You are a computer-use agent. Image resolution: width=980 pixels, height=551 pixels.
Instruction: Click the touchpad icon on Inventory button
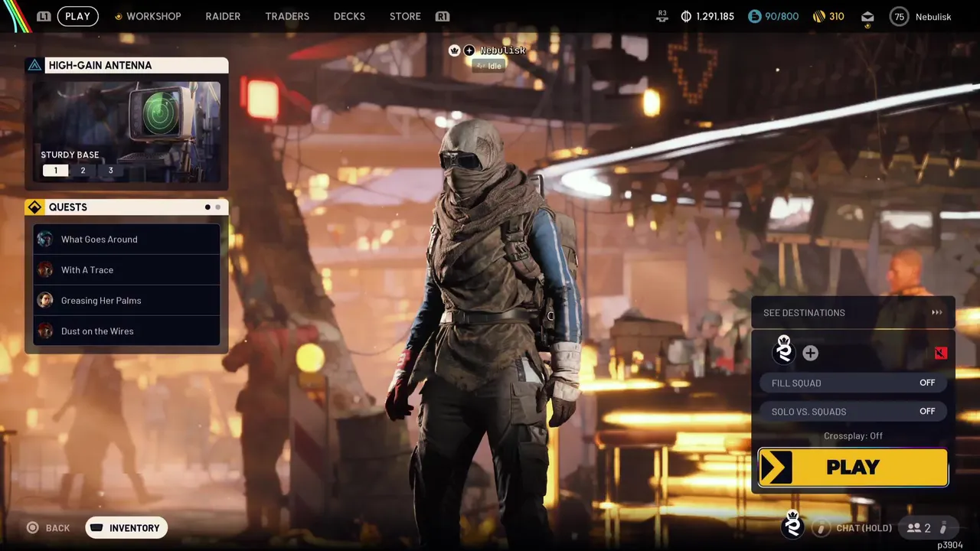97,528
